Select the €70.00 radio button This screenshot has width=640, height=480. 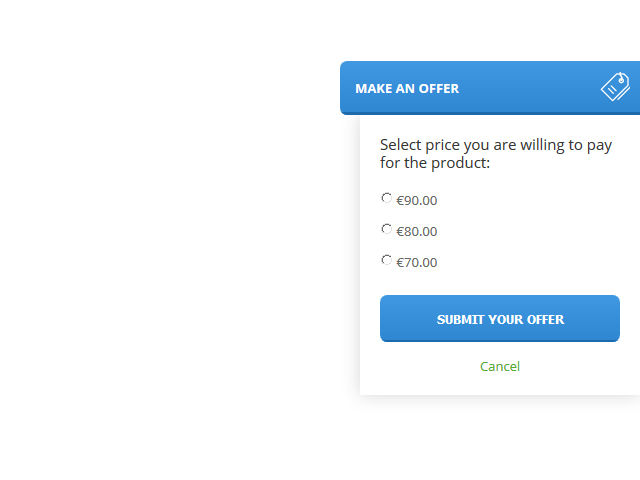387,260
